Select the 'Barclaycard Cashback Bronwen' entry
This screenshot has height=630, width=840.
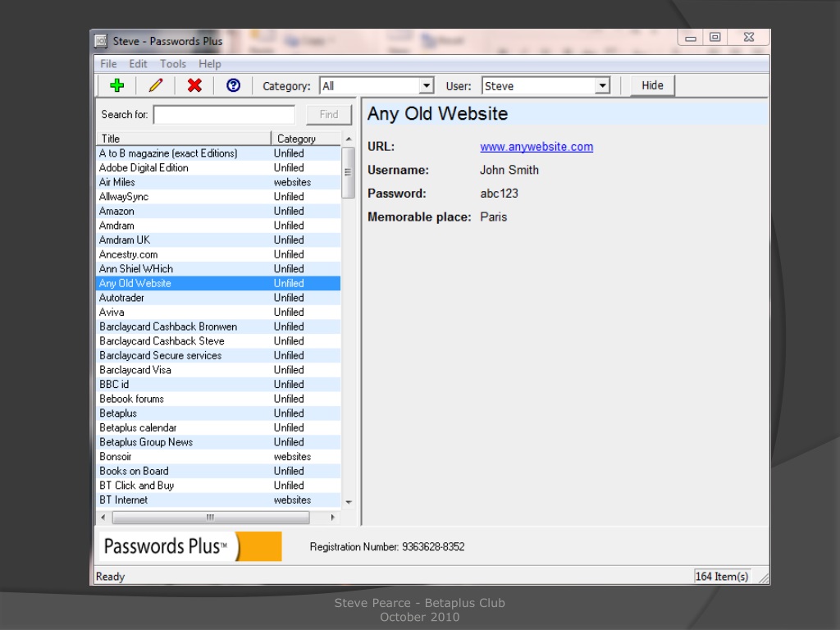click(218, 326)
